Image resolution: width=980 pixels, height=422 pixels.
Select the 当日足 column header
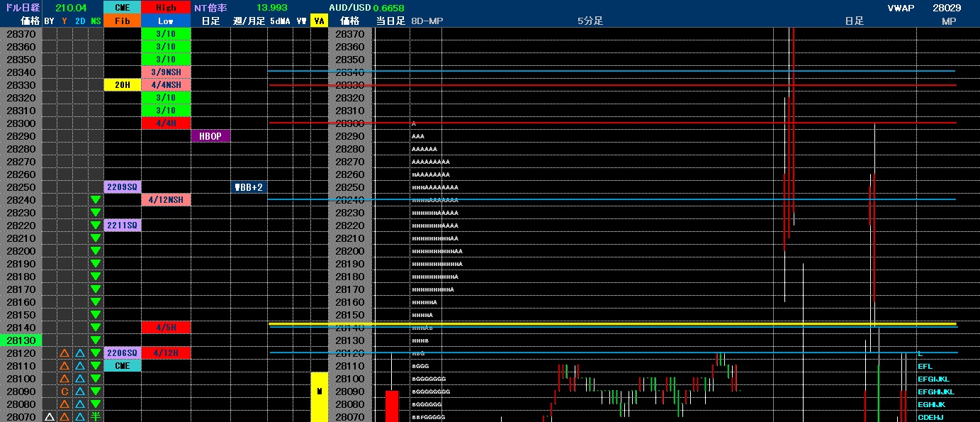click(x=390, y=21)
